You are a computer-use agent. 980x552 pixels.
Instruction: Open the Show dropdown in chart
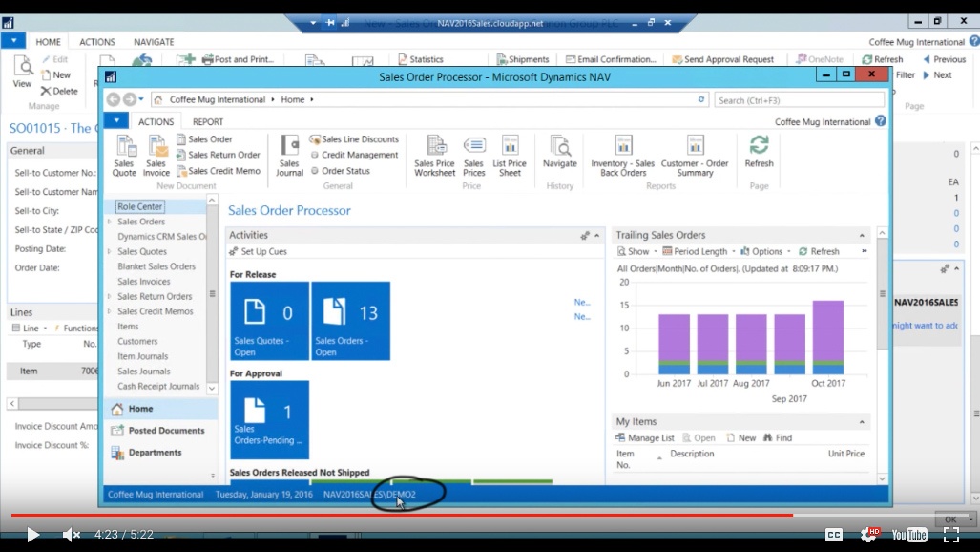click(636, 251)
